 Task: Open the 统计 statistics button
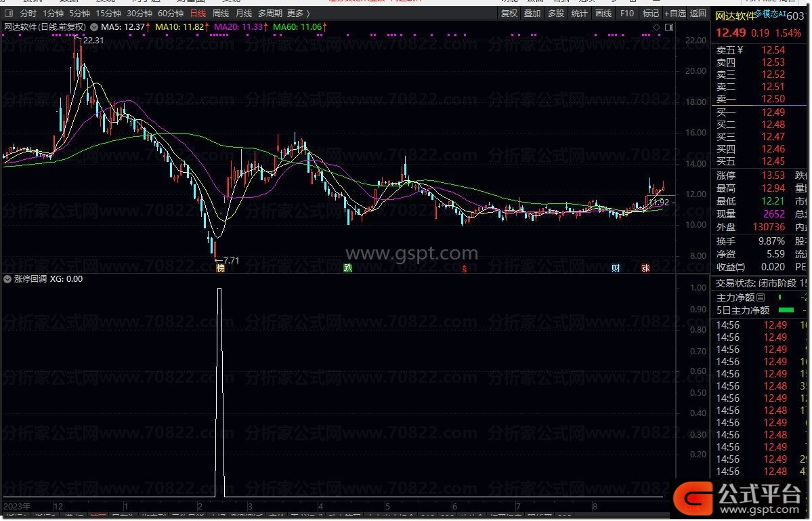pyautogui.click(x=579, y=14)
